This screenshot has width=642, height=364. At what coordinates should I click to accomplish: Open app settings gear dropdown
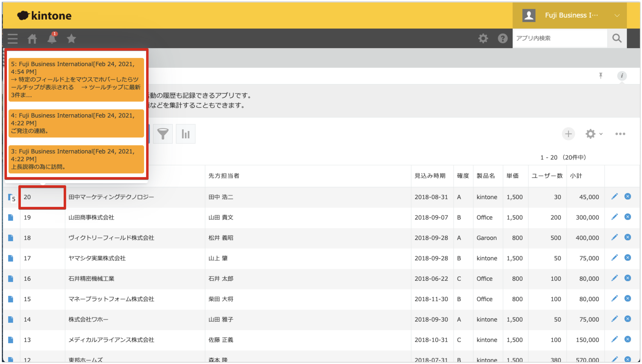click(x=594, y=134)
